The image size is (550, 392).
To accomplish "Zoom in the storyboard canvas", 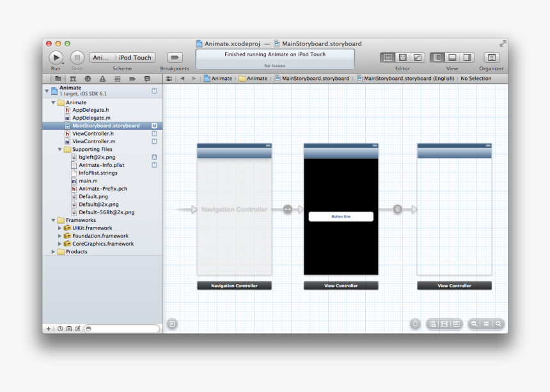I will point(498,324).
